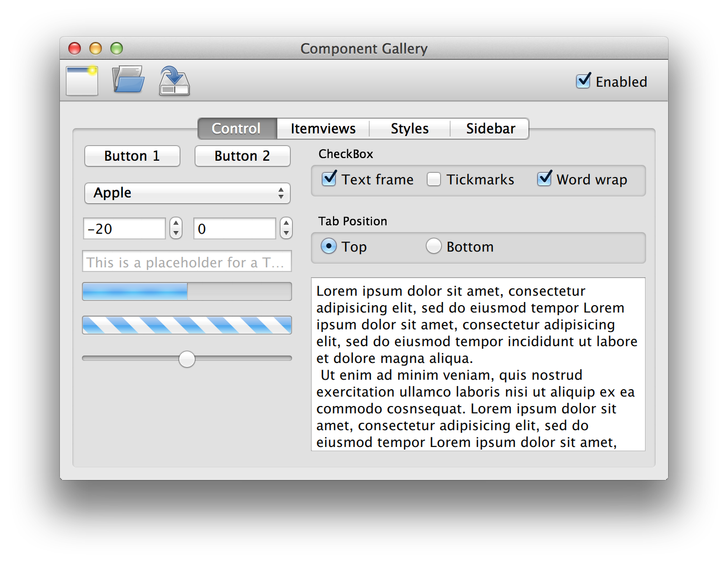Switch to the Itemviews tab
This screenshot has height=563, width=728.
coord(323,129)
